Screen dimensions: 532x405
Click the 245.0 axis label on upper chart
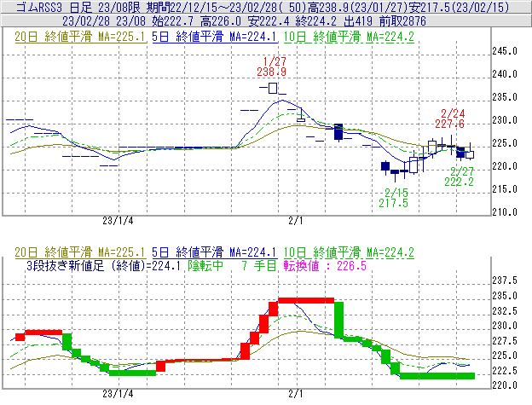[x=505, y=51]
